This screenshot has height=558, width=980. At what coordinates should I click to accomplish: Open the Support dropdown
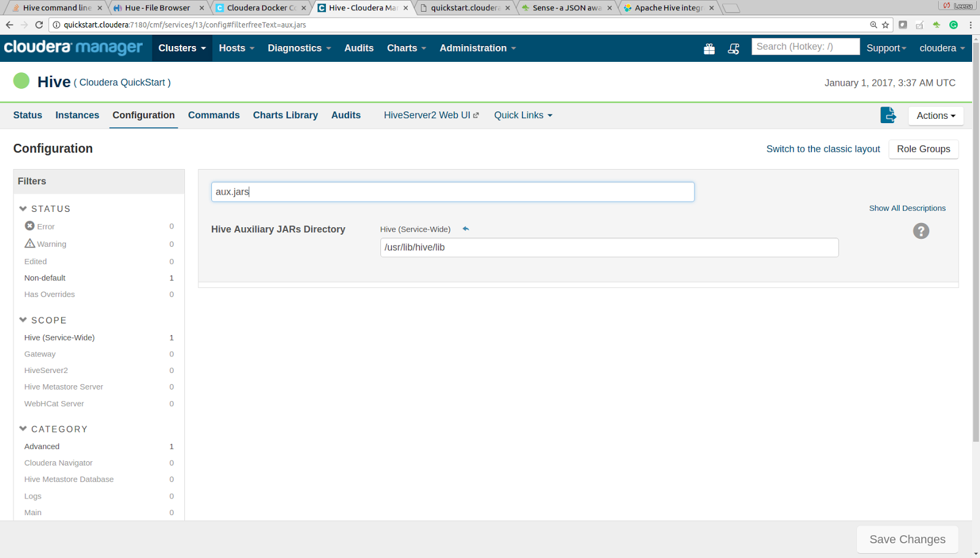pyautogui.click(x=886, y=48)
